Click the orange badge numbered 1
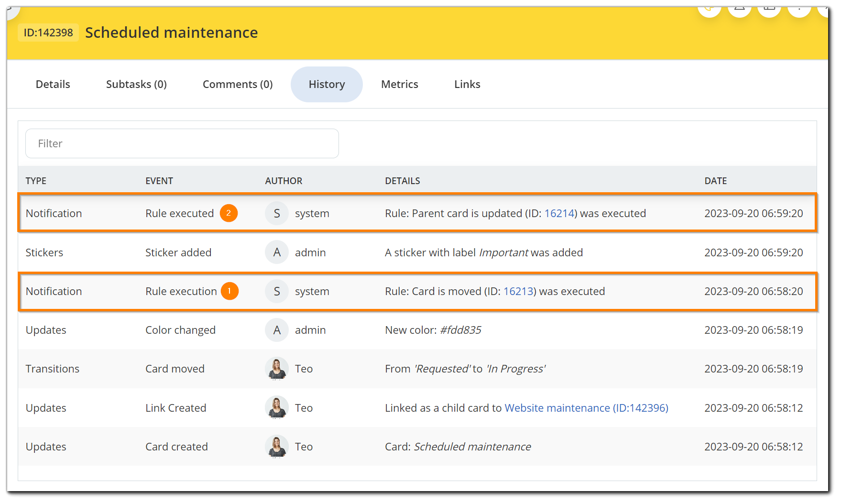The width and height of the screenshot is (841, 504). click(x=229, y=291)
